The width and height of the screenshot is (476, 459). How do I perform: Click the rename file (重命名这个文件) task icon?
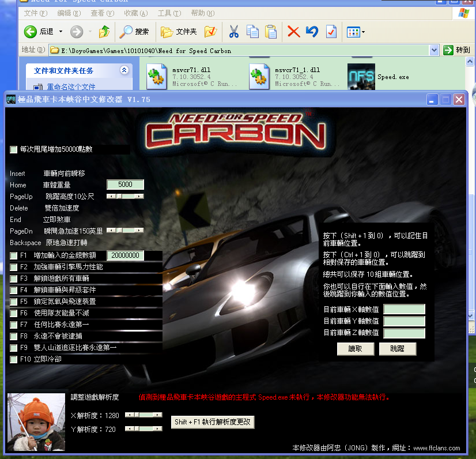click(x=38, y=87)
